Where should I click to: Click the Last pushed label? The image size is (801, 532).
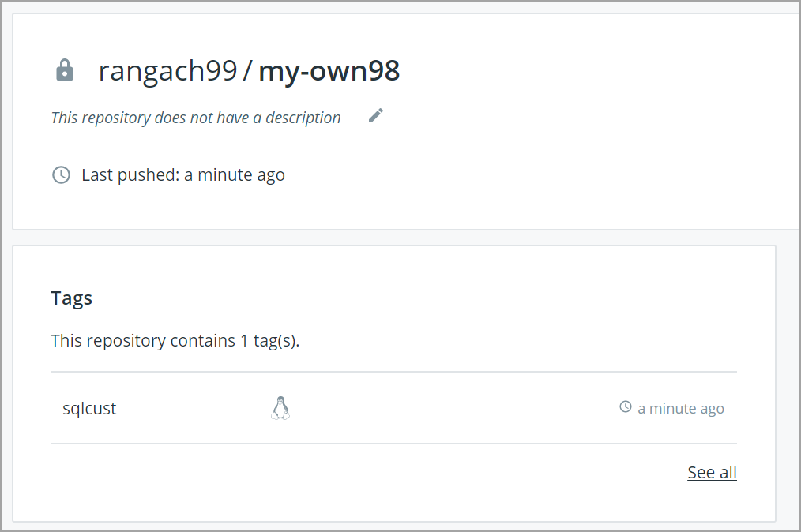pyautogui.click(x=130, y=174)
